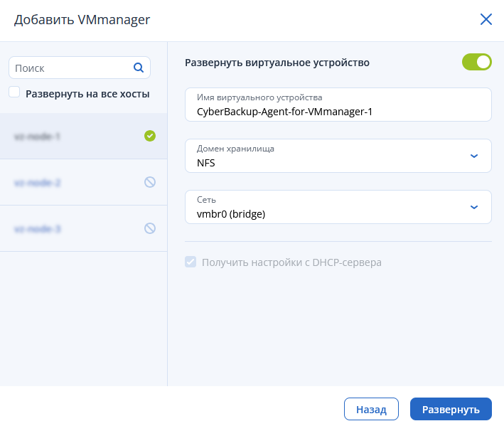The height and width of the screenshot is (426, 504).
Task: Edit the 'Имя виртуального устройства' field
Action: click(338, 105)
